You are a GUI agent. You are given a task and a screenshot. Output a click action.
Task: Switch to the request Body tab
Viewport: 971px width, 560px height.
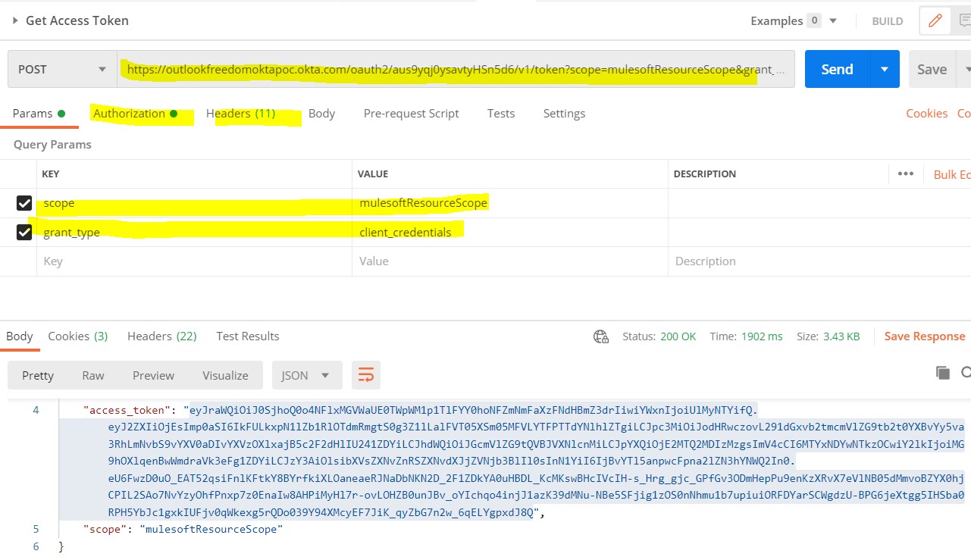[x=321, y=114]
